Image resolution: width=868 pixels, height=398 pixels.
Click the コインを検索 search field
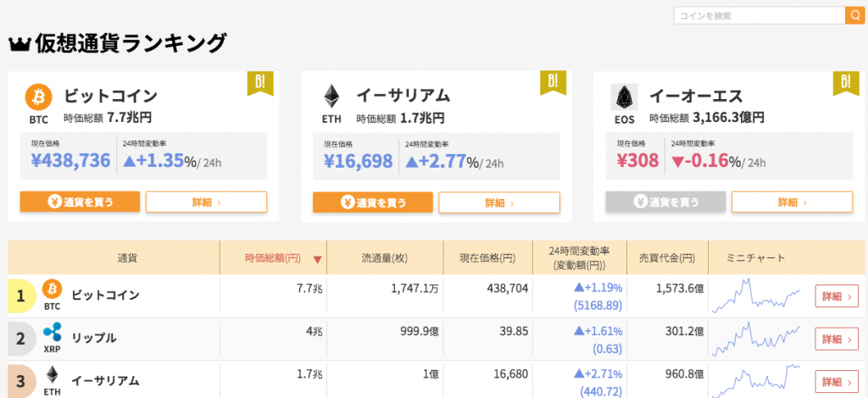pos(759,15)
